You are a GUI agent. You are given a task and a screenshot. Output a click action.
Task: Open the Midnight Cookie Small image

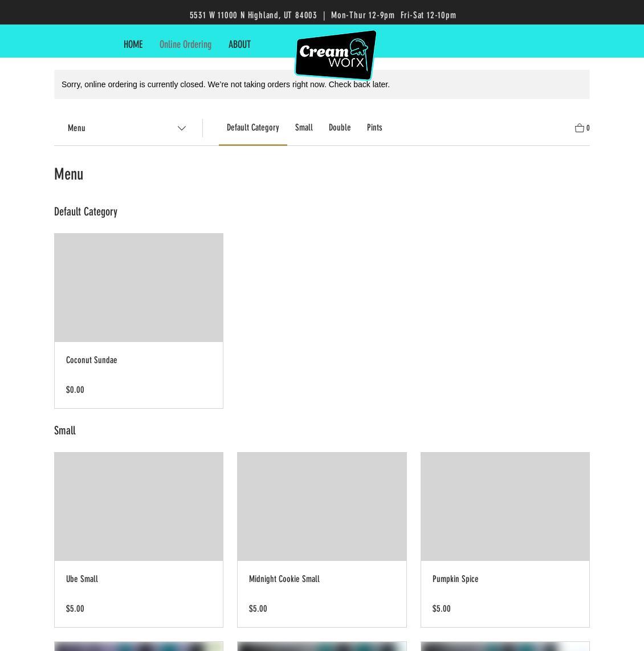(321, 506)
